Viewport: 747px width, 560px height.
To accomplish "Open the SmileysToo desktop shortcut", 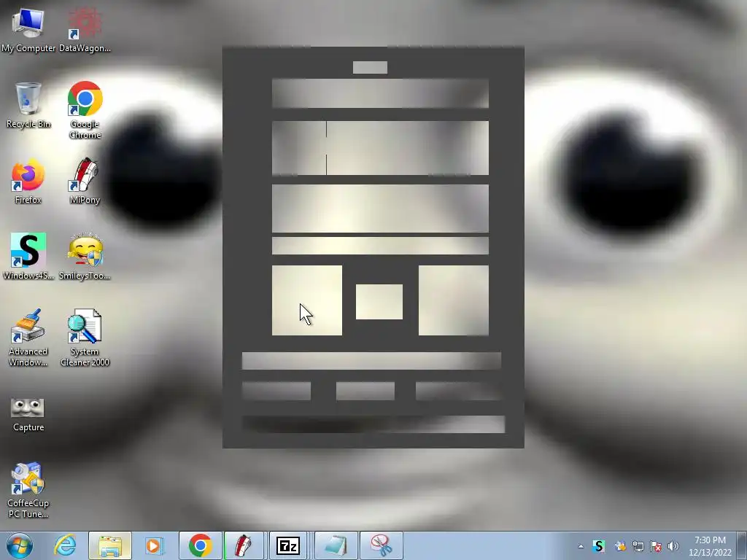I will click(85, 257).
